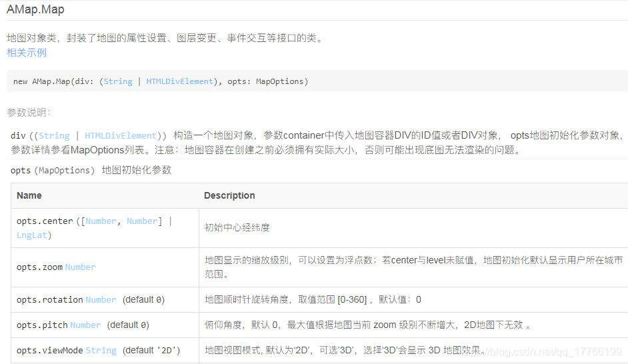The height and width of the screenshot is (364, 628).
Task: Click opts.viewMode parameter name
Action: pyautogui.click(x=49, y=351)
